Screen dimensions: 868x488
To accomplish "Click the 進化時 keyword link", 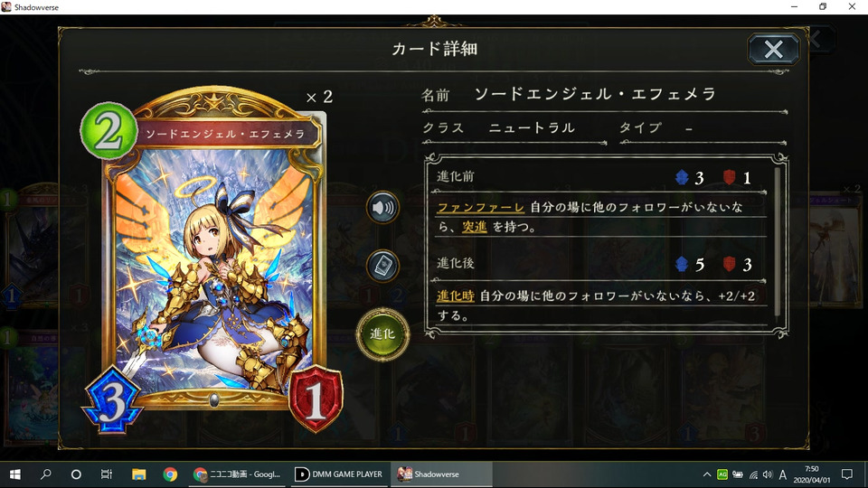I will [x=455, y=296].
